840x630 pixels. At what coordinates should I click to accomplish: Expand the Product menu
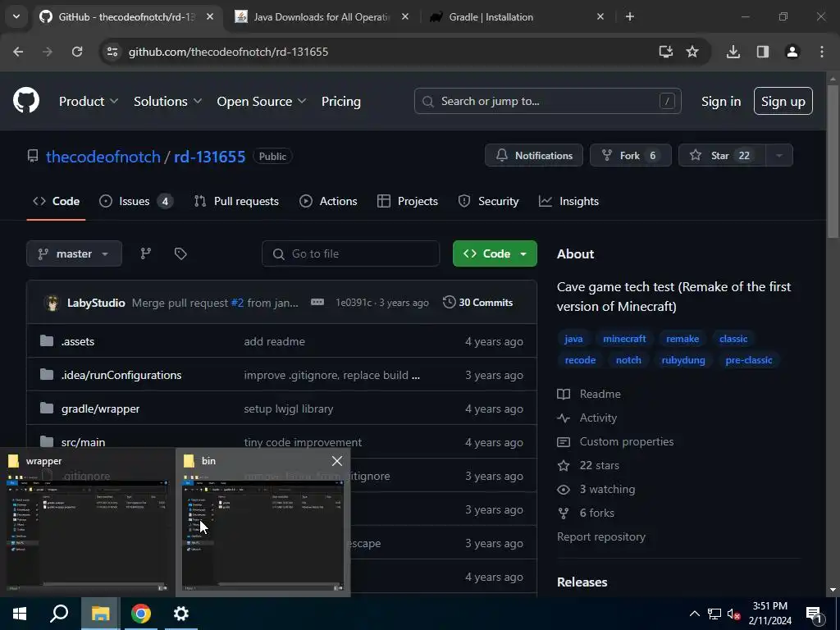pos(89,101)
